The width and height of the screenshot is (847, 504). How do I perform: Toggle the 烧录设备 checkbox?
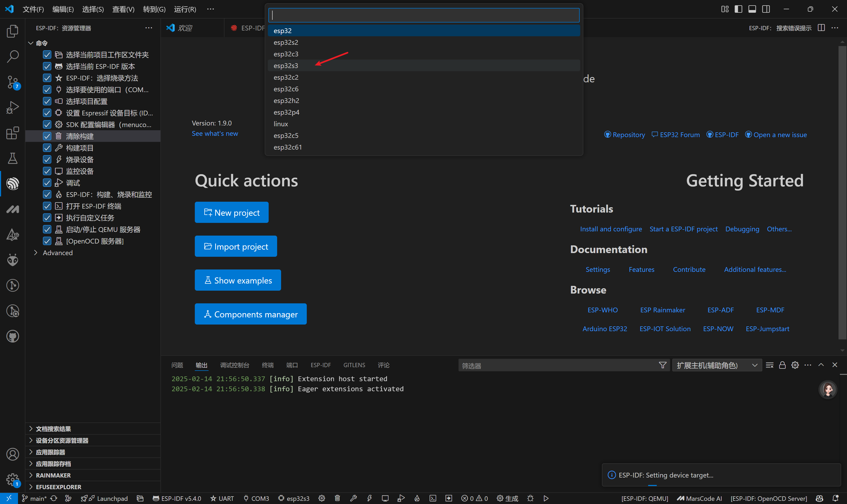47,160
